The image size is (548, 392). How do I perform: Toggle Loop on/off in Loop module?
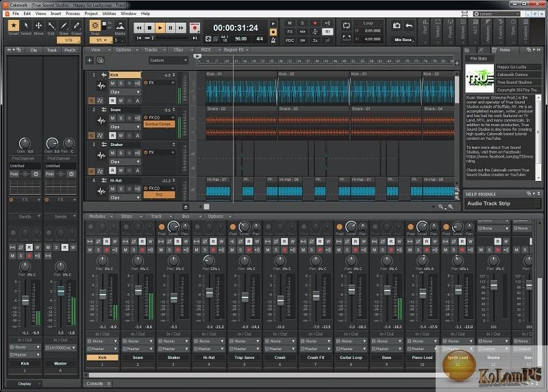coord(347,25)
